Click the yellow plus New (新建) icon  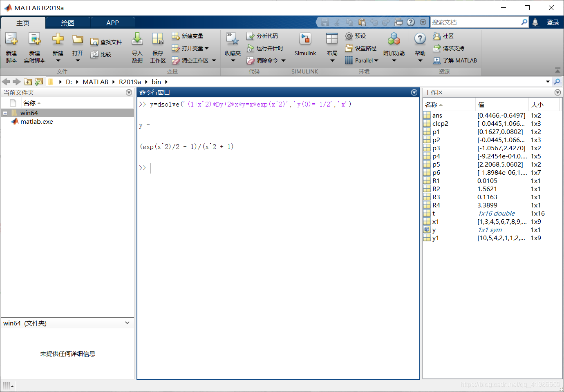[x=58, y=39]
